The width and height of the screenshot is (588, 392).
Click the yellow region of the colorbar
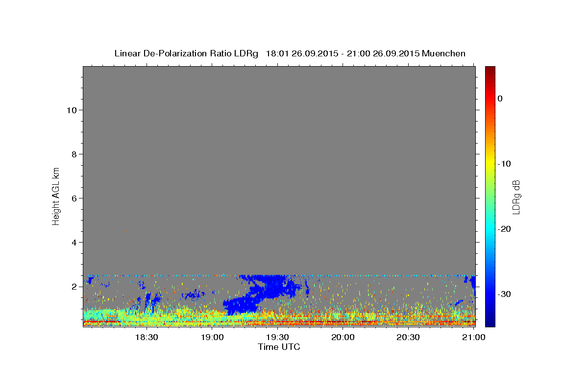[x=490, y=164]
